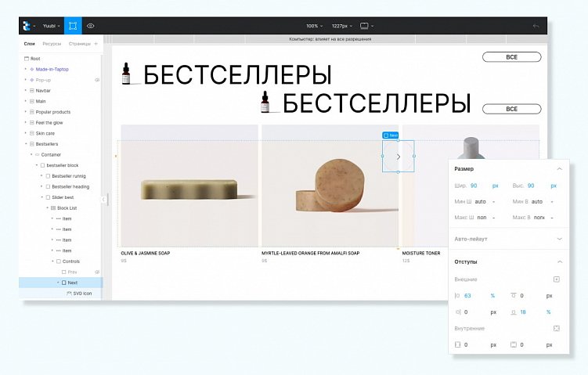Click the Bestsellers section icon
This screenshot has width=588, height=375.
[32, 144]
